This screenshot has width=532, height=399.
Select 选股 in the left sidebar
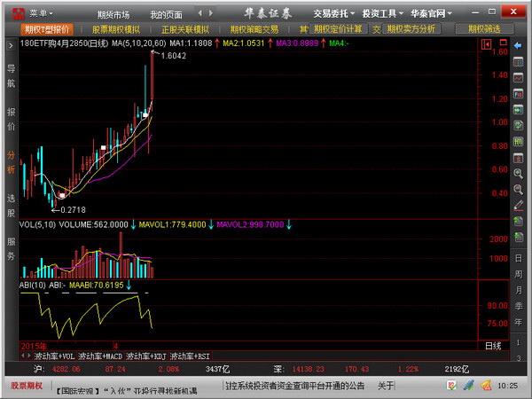pos(12,206)
